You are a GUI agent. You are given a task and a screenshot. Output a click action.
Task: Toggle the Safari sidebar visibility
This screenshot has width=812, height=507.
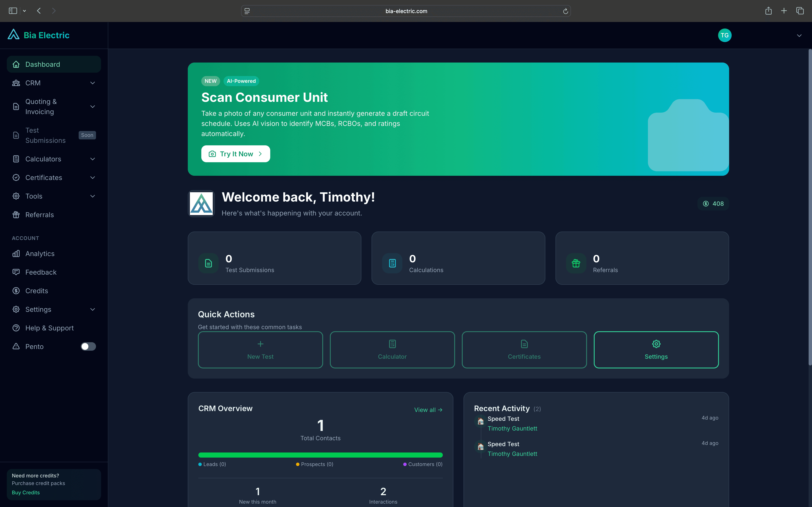point(13,10)
